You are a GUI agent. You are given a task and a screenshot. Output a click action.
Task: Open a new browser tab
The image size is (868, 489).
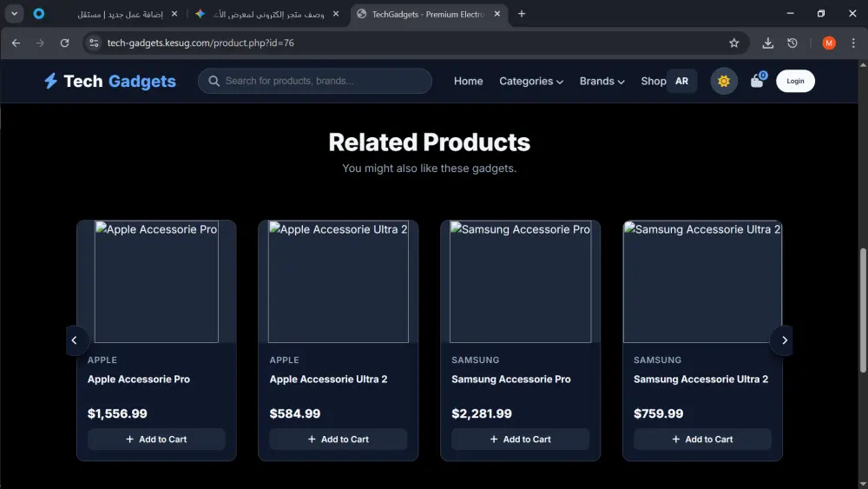pos(522,14)
